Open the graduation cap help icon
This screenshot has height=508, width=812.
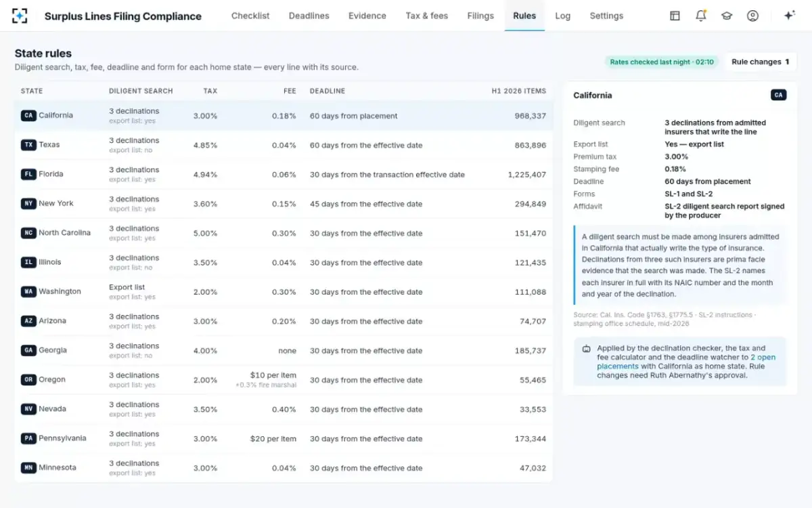coord(727,16)
